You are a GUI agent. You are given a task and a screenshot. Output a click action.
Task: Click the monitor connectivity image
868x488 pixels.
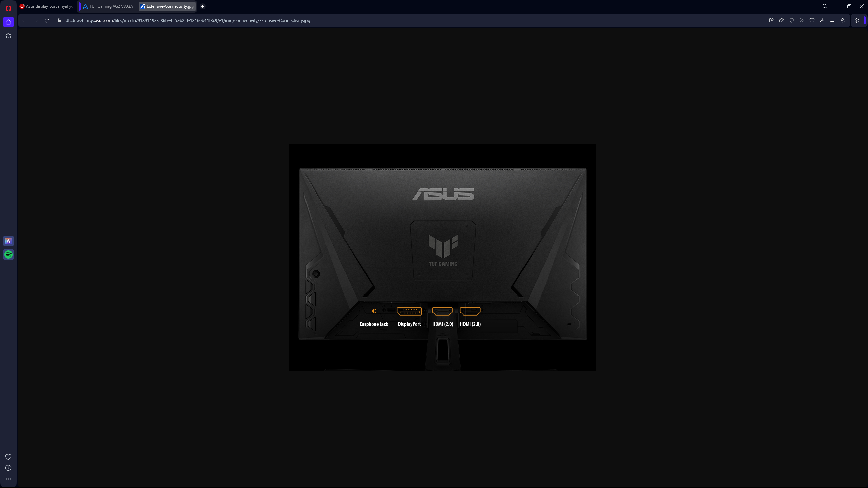(x=442, y=258)
